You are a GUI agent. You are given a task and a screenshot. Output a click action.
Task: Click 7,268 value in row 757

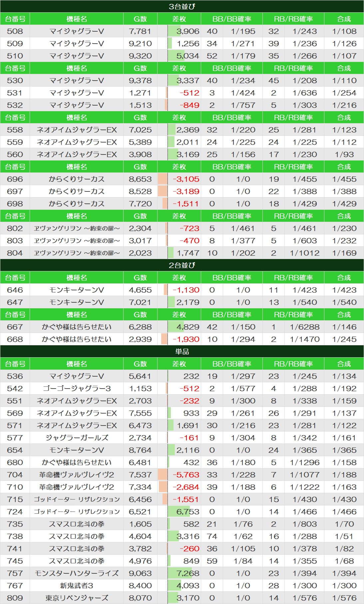(x=188, y=573)
